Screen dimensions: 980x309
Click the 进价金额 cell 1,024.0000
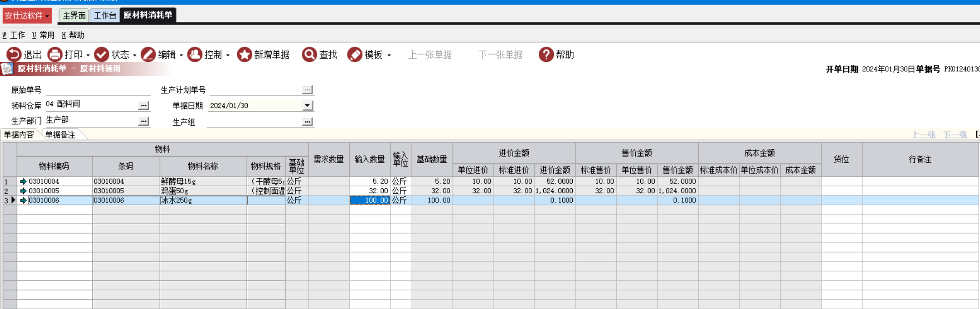click(x=555, y=191)
